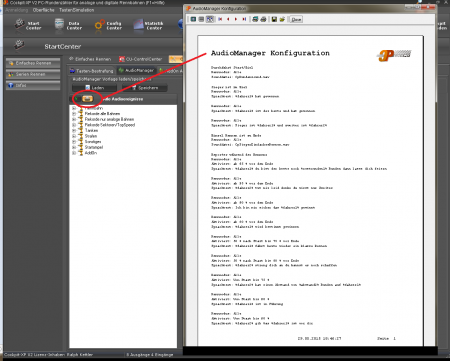The height and width of the screenshot is (361, 450).
Task: Save the report using the floppy disk icon
Action: (x=274, y=19)
